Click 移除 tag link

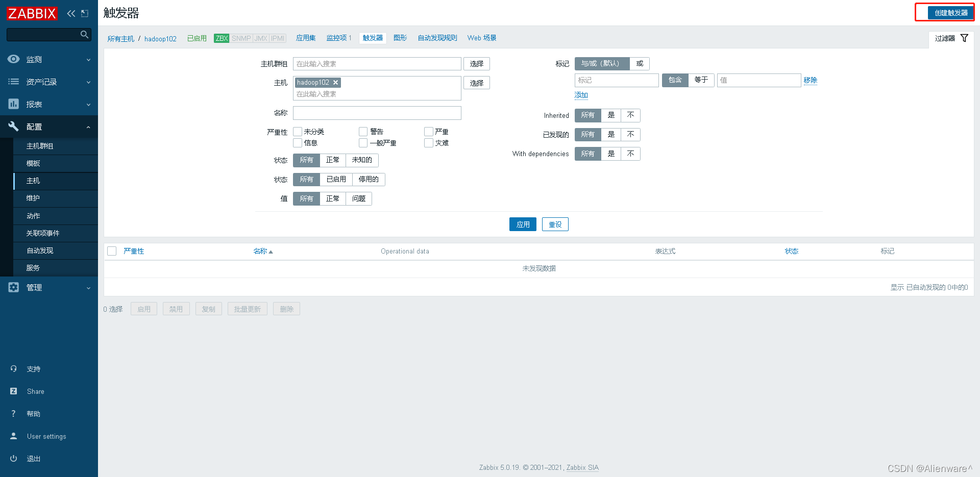point(811,80)
